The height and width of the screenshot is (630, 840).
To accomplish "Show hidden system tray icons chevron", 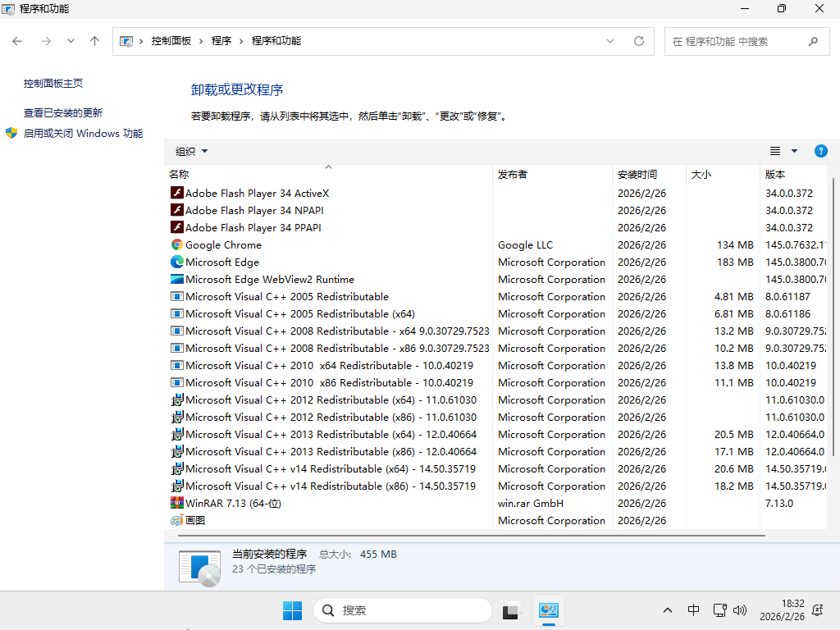I will [x=668, y=610].
